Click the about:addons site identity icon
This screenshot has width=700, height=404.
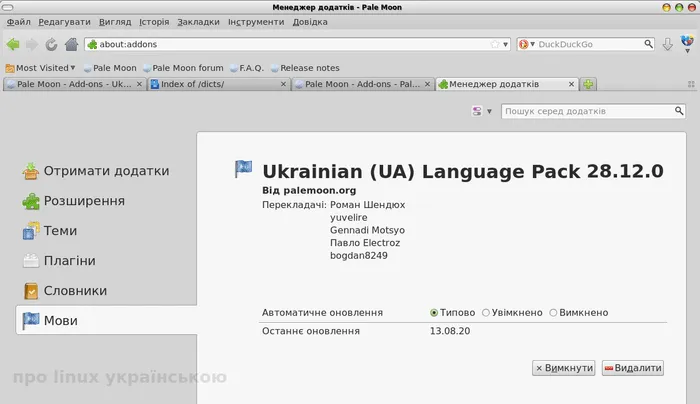(92, 44)
